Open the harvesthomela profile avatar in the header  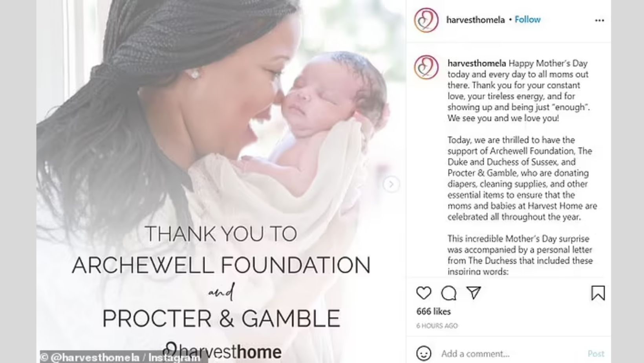(426, 20)
